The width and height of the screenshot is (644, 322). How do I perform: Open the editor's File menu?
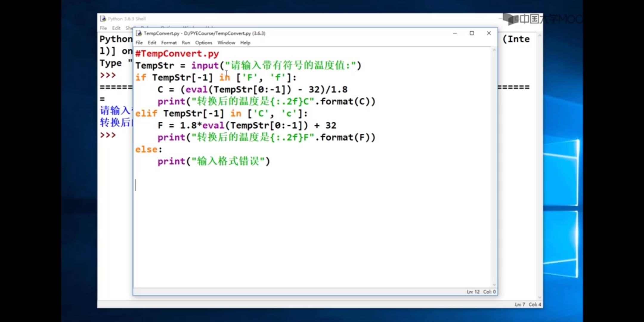[139, 43]
